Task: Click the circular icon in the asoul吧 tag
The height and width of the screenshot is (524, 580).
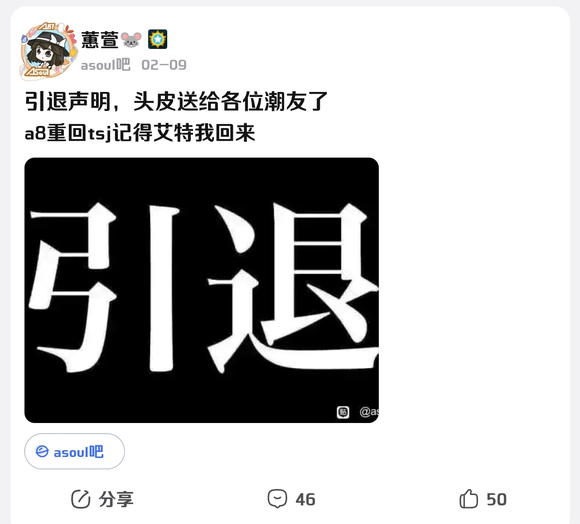Action: (42, 452)
